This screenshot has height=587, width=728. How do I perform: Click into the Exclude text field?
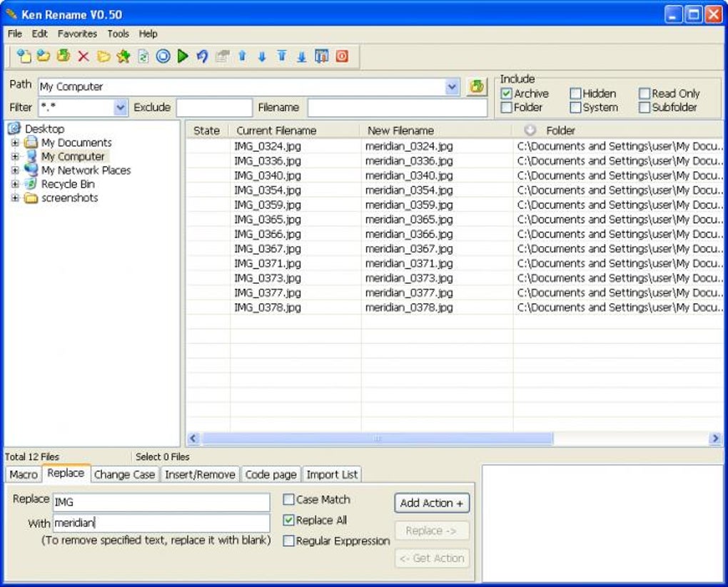[x=214, y=108]
